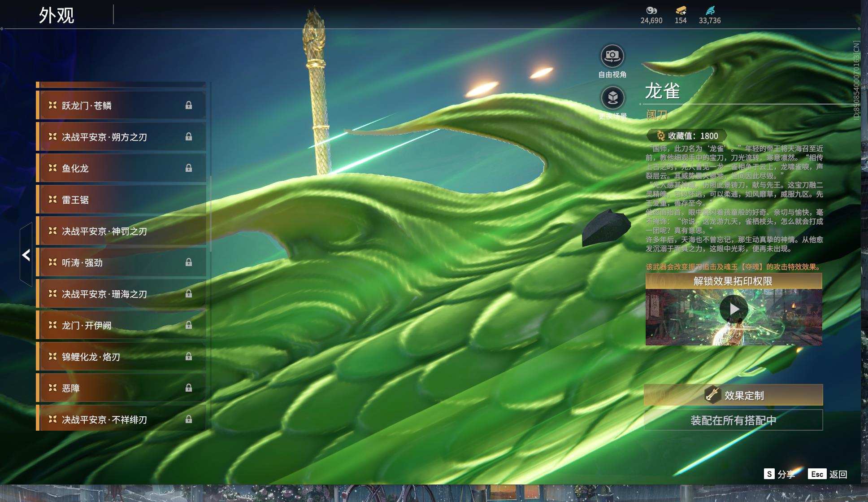Select 决战平安京·珊海之刃 skin
Viewport: 868px width, 502px height.
121,294
